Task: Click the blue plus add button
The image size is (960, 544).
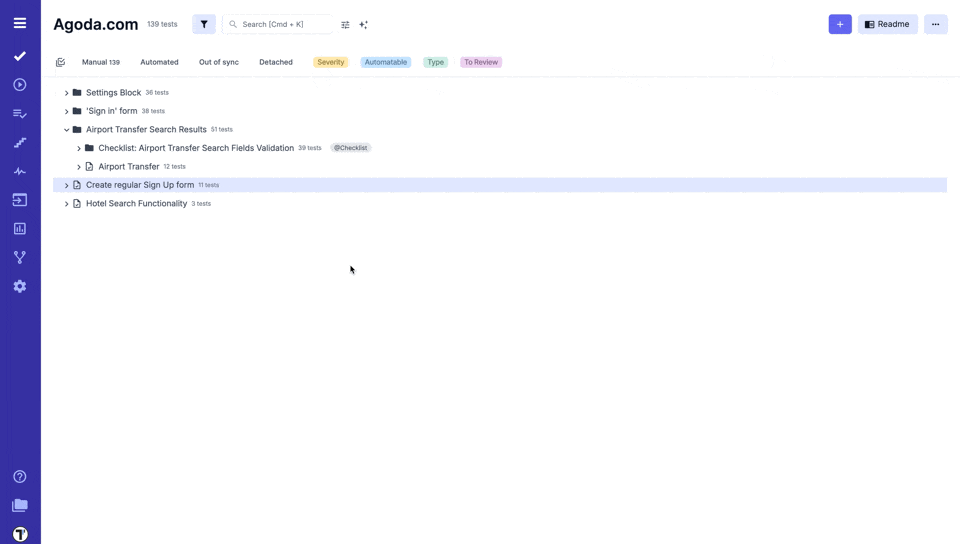Action: click(840, 24)
